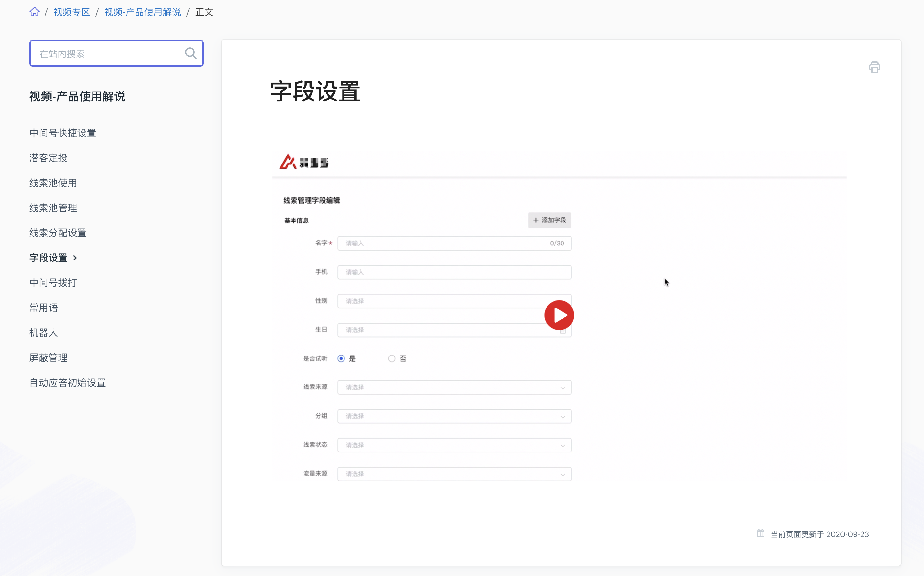Click the 添加字段 button
This screenshot has width=924, height=576.
[x=549, y=220]
